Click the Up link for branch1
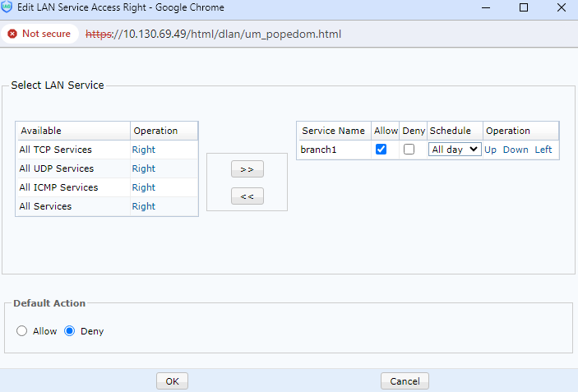 pyautogui.click(x=490, y=150)
